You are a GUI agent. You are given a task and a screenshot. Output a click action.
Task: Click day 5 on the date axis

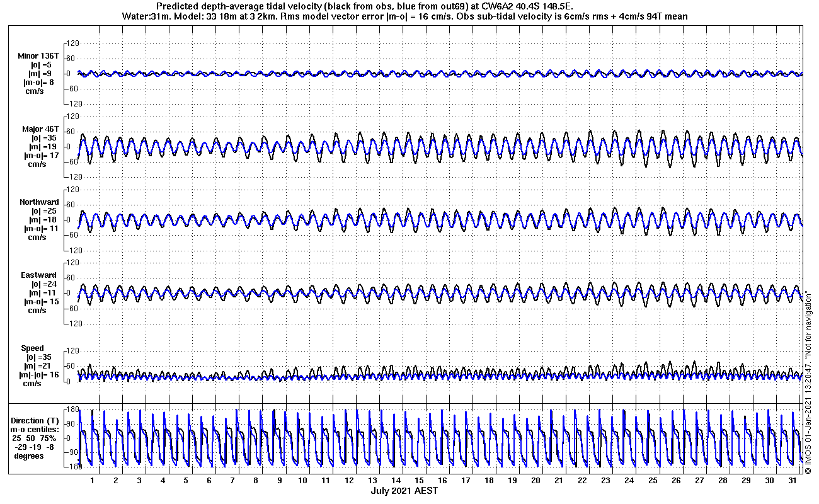186,480
